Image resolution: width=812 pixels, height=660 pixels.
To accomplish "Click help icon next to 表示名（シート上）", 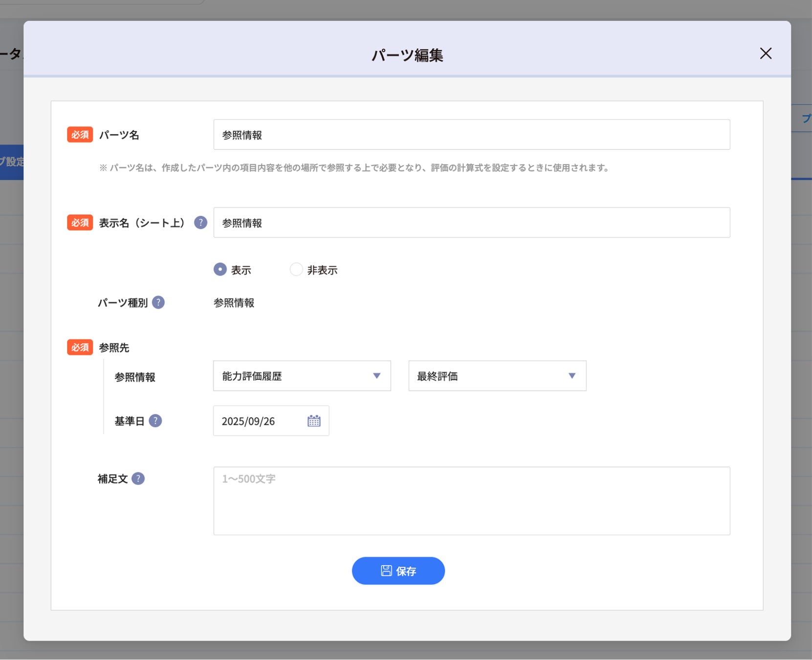I will [x=200, y=222].
